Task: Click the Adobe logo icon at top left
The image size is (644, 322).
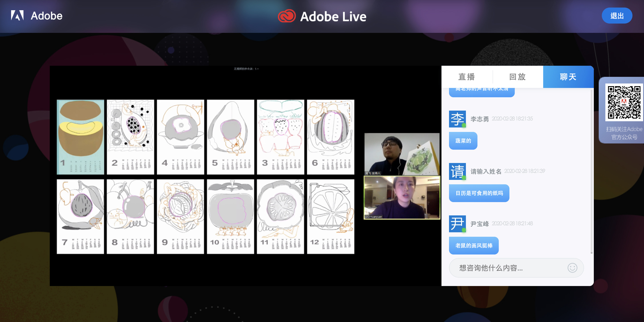Action: (17, 16)
